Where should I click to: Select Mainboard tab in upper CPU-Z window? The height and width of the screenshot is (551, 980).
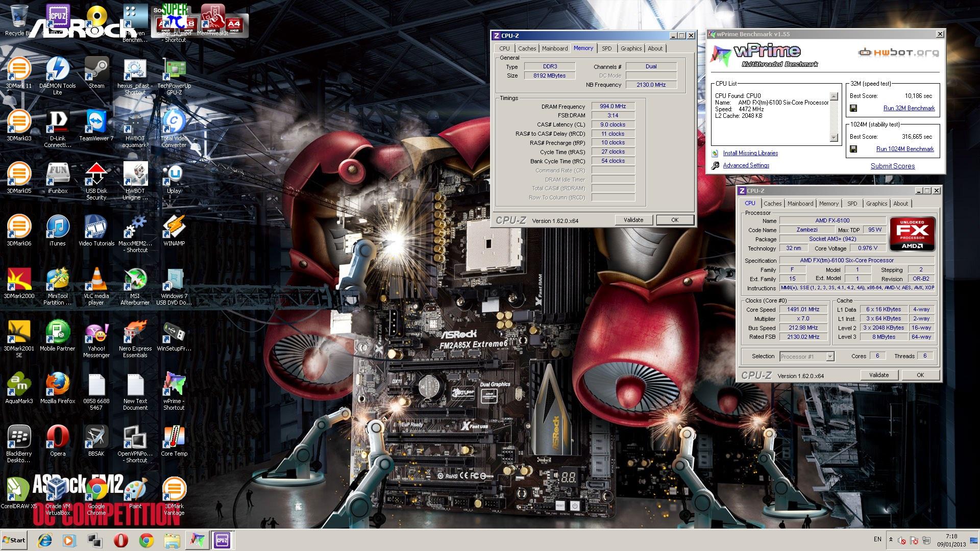(555, 48)
